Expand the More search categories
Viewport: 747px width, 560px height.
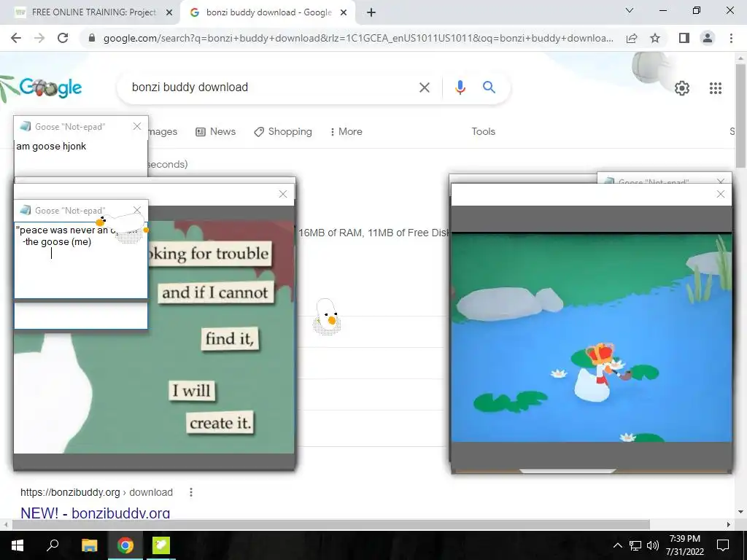(x=347, y=131)
